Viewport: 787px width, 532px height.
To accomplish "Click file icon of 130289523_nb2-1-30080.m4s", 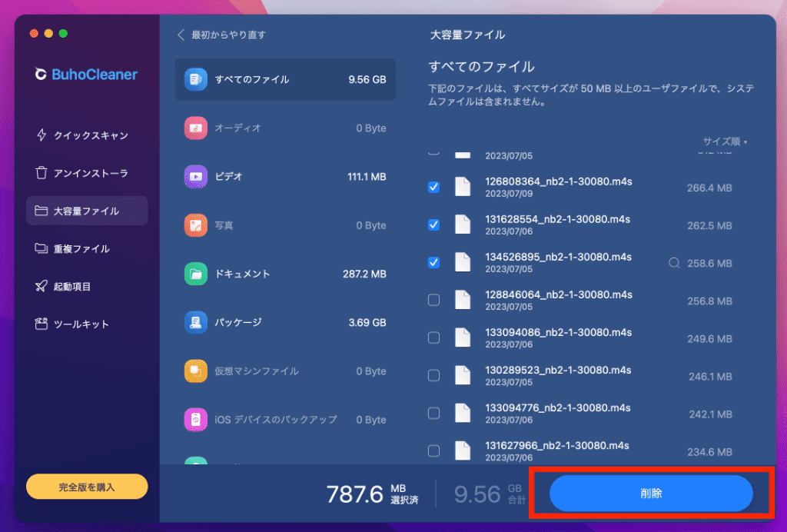I will point(462,375).
